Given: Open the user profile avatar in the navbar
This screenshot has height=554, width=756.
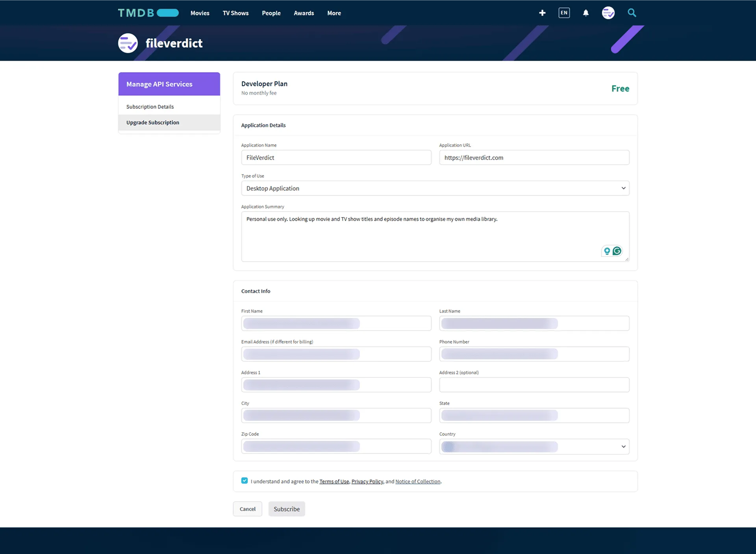Looking at the screenshot, I should 608,13.
